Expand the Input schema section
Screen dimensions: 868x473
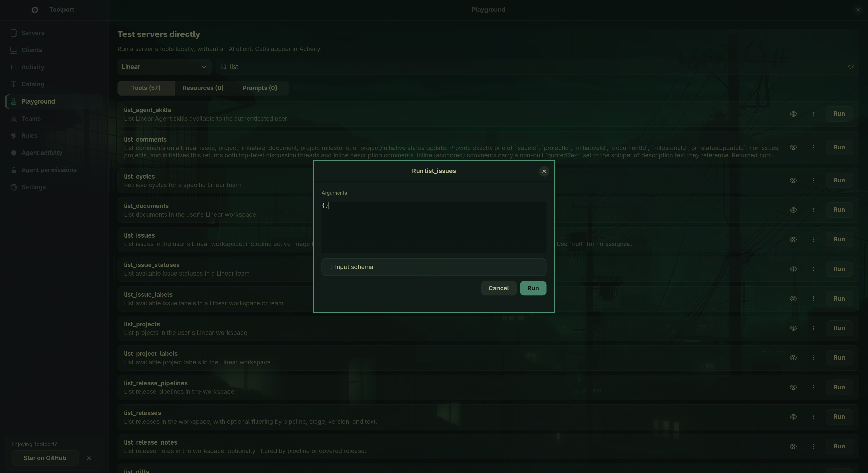coord(434,267)
